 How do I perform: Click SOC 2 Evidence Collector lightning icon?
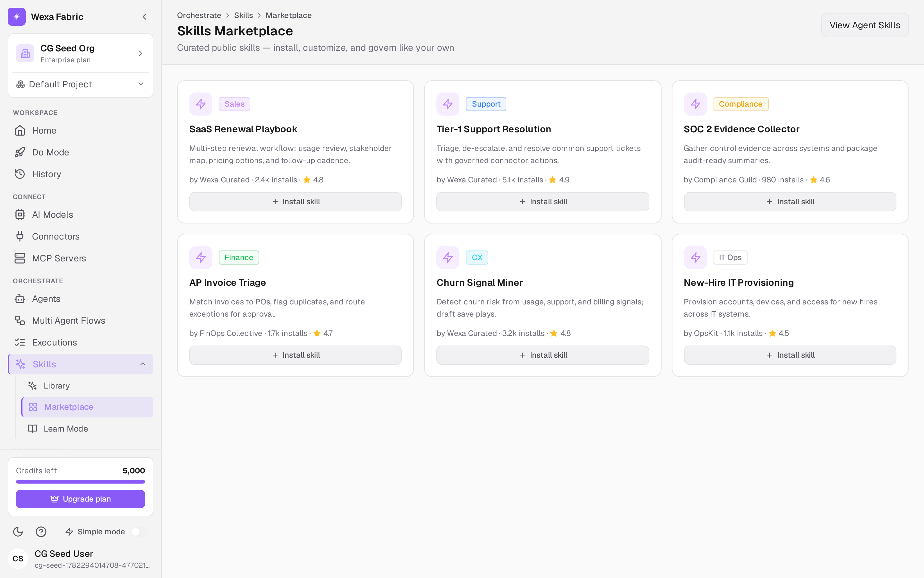pos(695,104)
